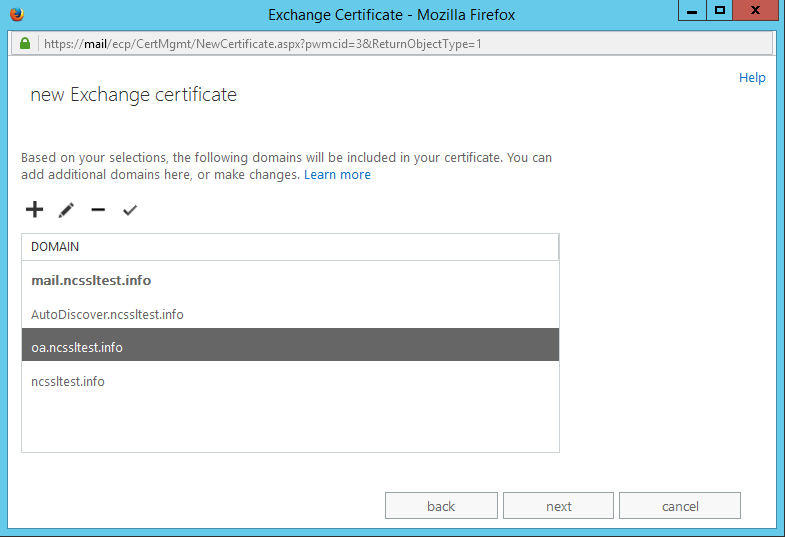Screen dimensions: 785x538
Task: Click the plus icon to add a domain
Action: tap(34, 210)
